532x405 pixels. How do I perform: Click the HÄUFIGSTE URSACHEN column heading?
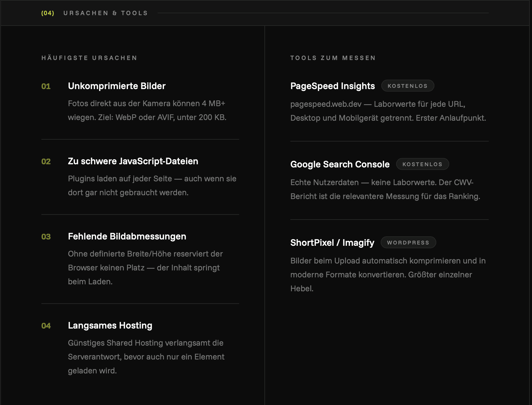(89, 58)
